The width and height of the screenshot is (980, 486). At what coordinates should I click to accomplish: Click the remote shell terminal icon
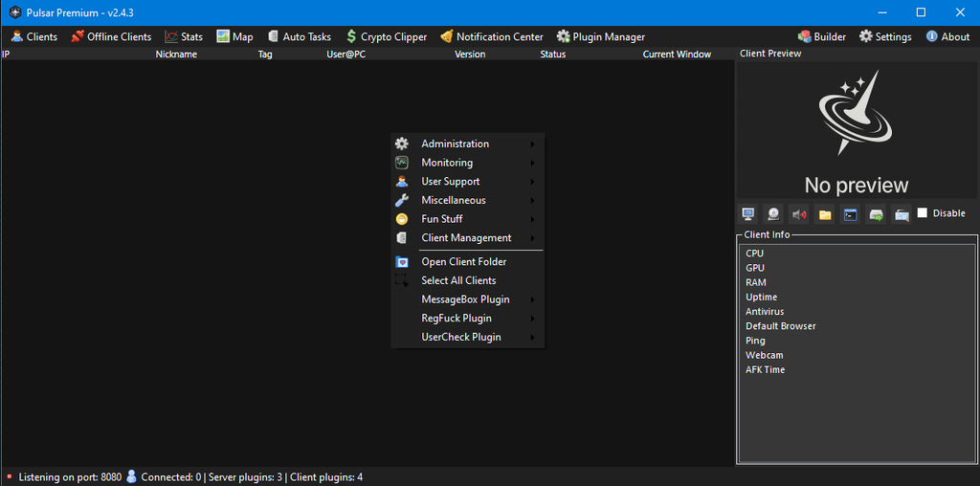[x=851, y=214]
